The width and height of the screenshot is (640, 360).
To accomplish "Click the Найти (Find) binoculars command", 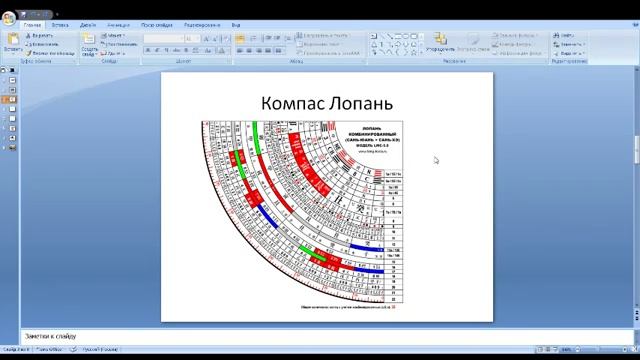I will 563,36.
